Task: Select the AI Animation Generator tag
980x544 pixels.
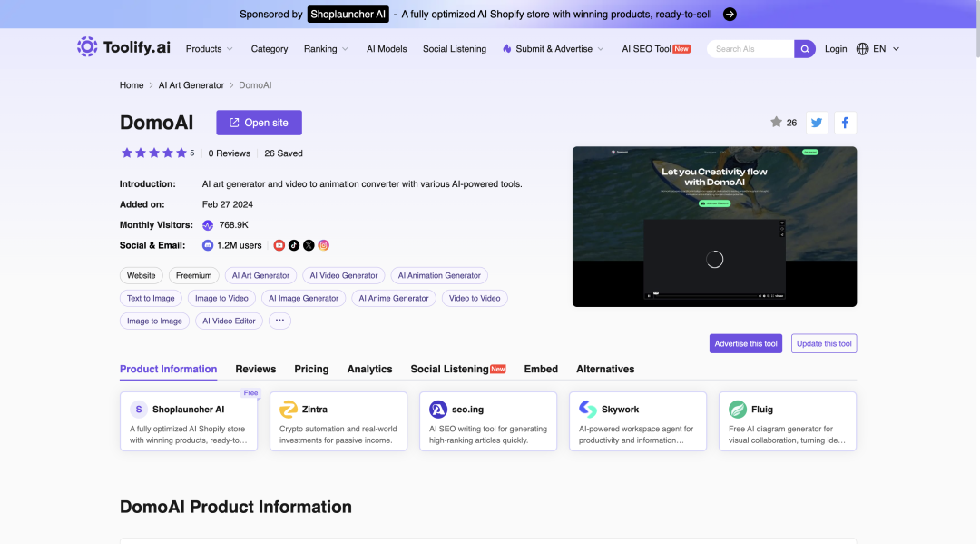Action: pyautogui.click(x=439, y=275)
